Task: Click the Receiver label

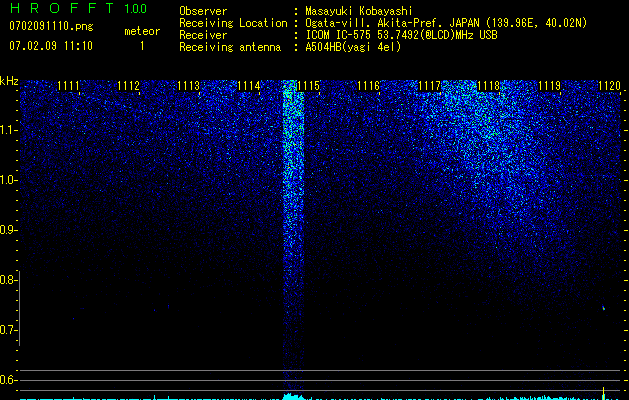Action: (x=203, y=35)
